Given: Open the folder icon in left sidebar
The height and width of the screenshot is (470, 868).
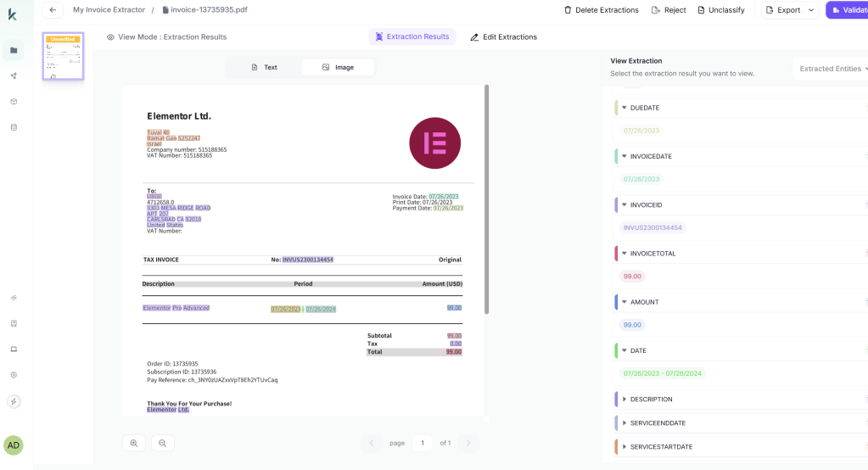Looking at the screenshot, I should click(14, 50).
